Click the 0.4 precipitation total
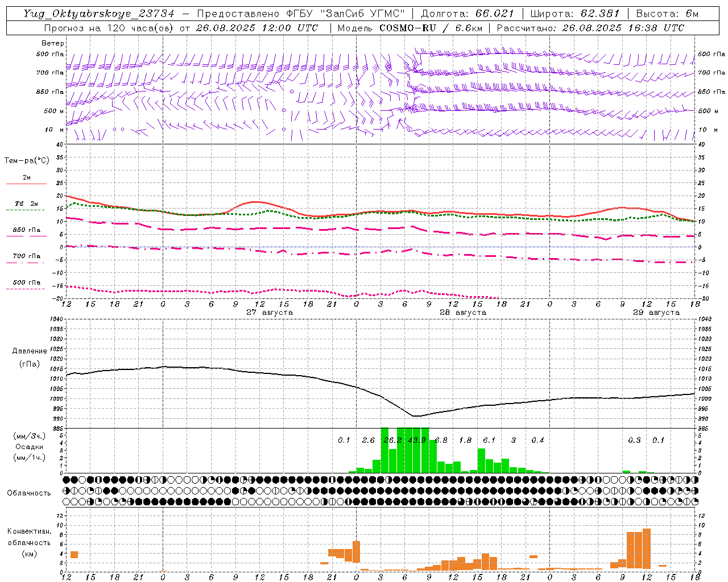This screenshot has width=728, height=582. pyautogui.click(x=537, y=440)
